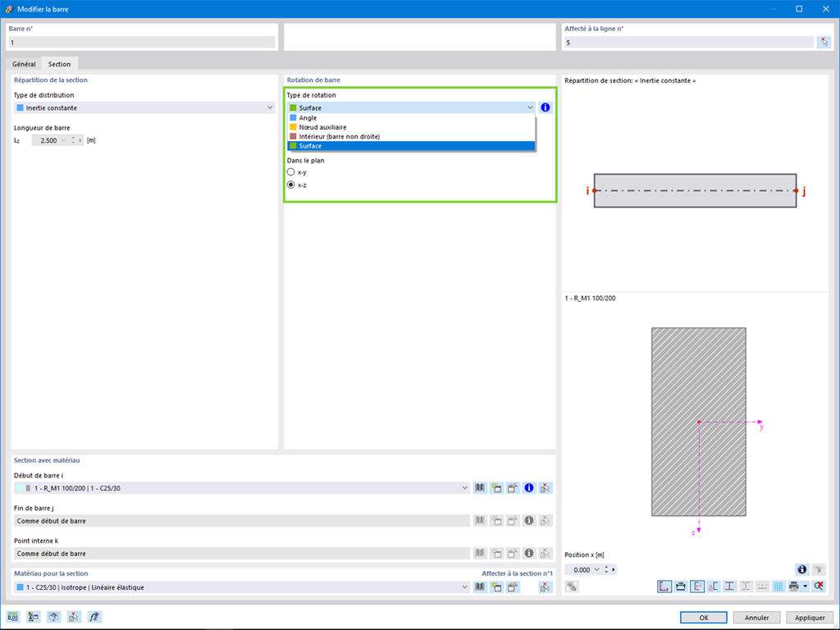Viewport: 840px width, 630px height.
Task: Choose Surface in the open rotation list
Action: pyautogui.click(x=411, y=146)
